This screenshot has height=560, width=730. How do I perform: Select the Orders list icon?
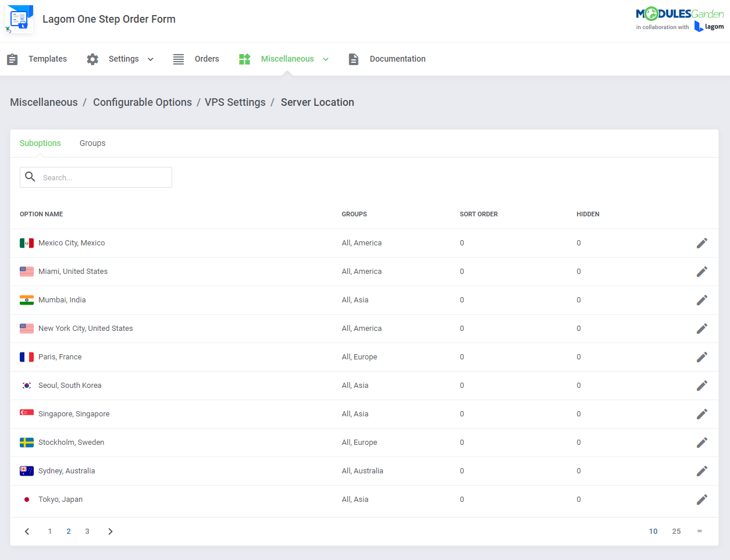[178, 59]
